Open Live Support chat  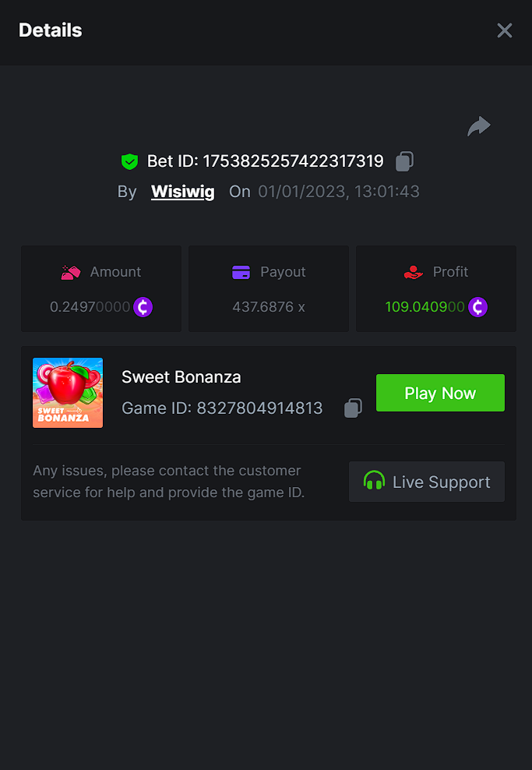(x=427, y=482)
